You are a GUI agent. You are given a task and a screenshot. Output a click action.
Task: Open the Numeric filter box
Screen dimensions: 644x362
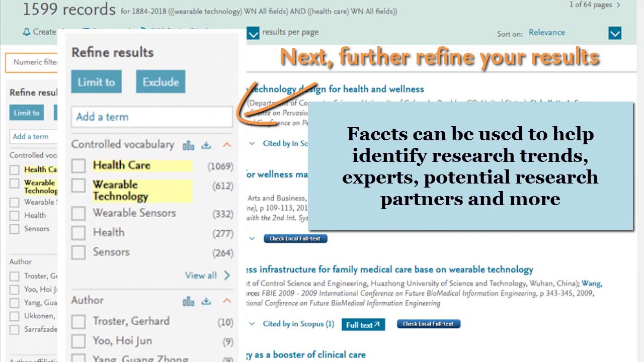pos(32,62)
